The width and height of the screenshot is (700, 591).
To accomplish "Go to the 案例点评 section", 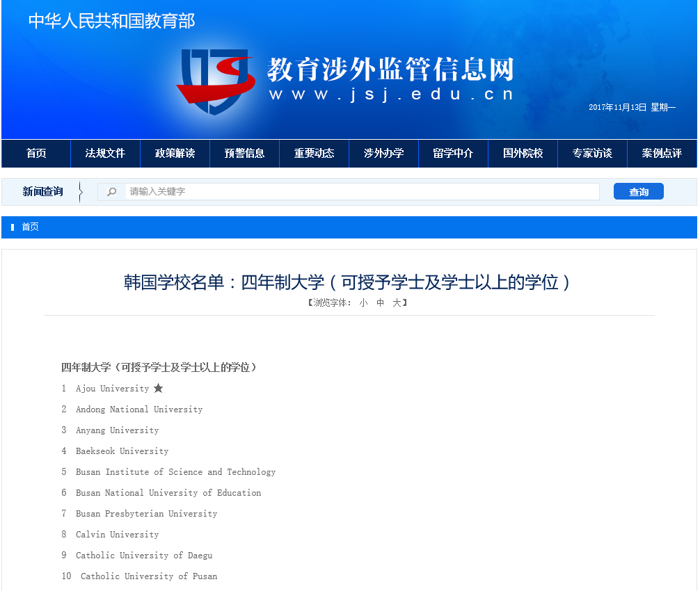I will point(662,154).
